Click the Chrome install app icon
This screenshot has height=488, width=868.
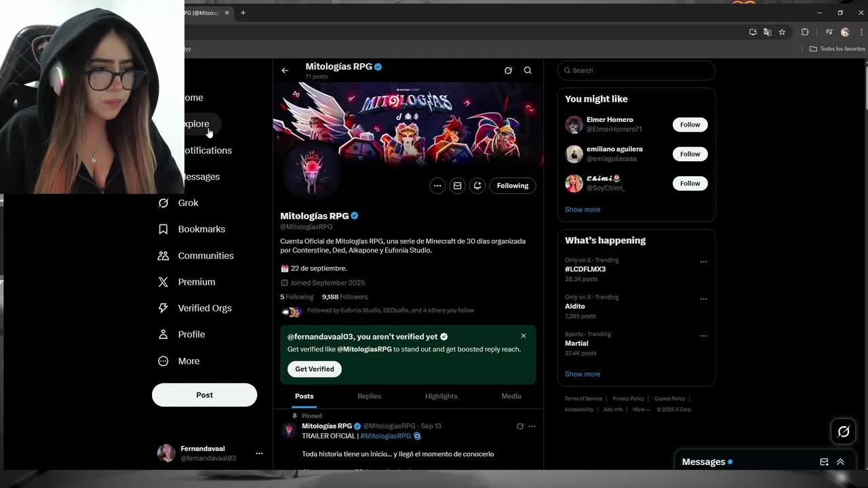pyautogui.click(x=753, y=32)
